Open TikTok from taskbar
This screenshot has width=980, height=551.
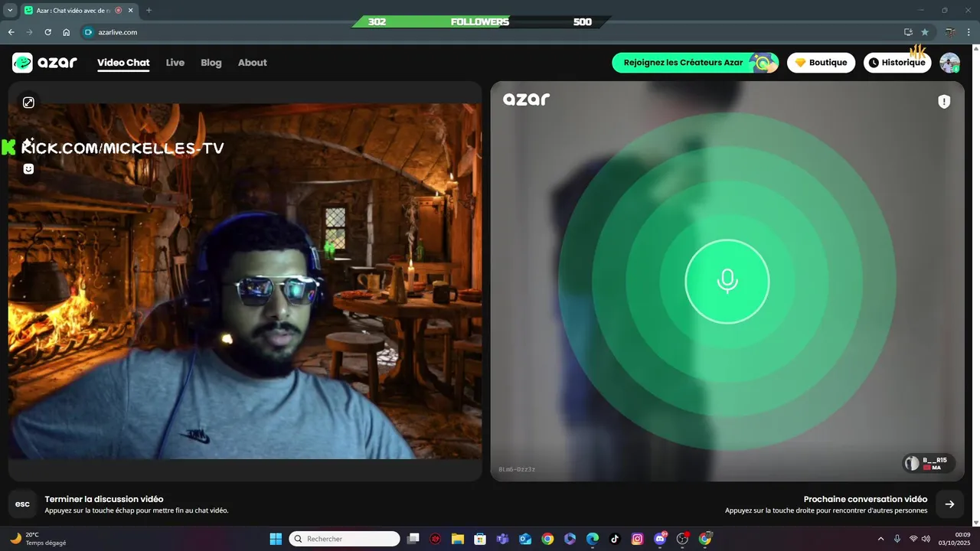(615, 539)
